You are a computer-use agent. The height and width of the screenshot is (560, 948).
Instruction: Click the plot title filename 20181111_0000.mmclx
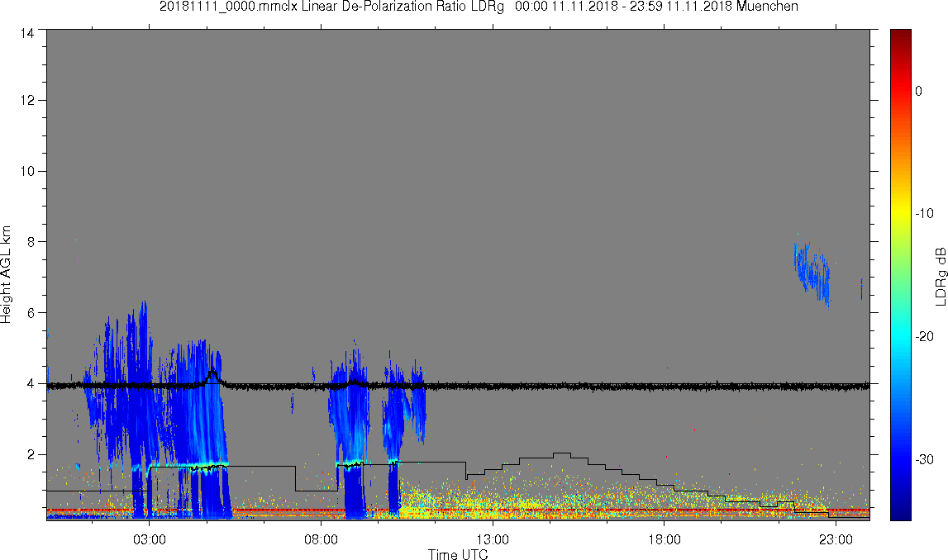(229, 7)
